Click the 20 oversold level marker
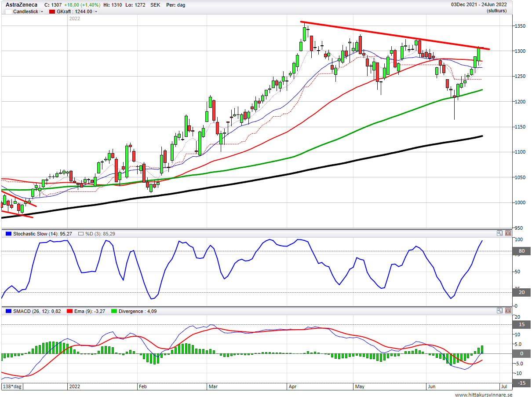Viewport: 532px width, 397px height. pos(522,293)
